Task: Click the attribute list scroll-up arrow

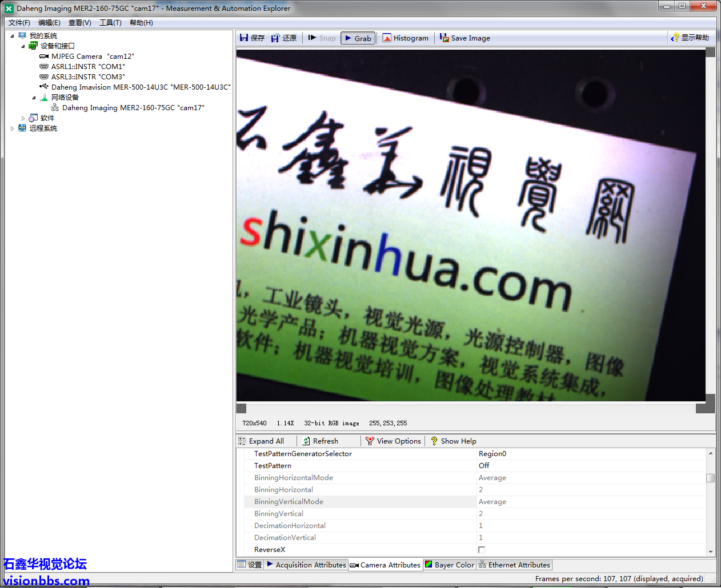Action: [711, 453]
